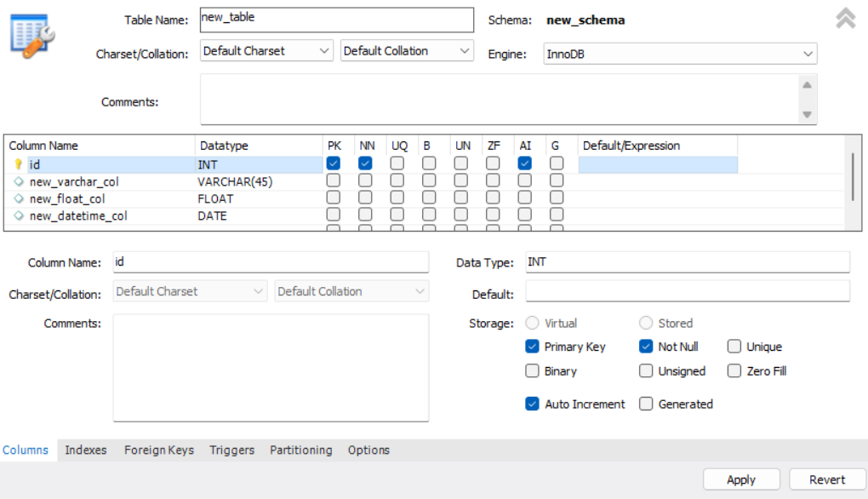Click the VARCHAR(45) datatype cell
868x499 pixels.
click(x=235, y=181)
